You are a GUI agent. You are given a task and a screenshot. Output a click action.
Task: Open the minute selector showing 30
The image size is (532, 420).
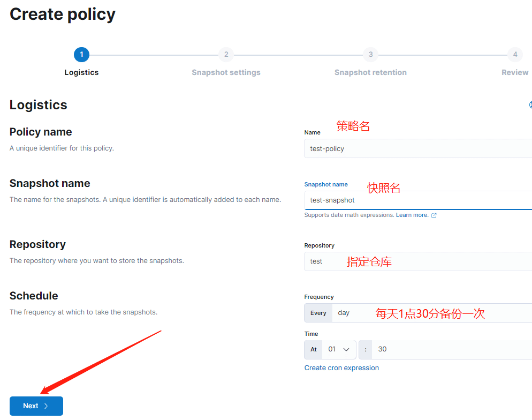pyautogui.click(x=452, y=349)
